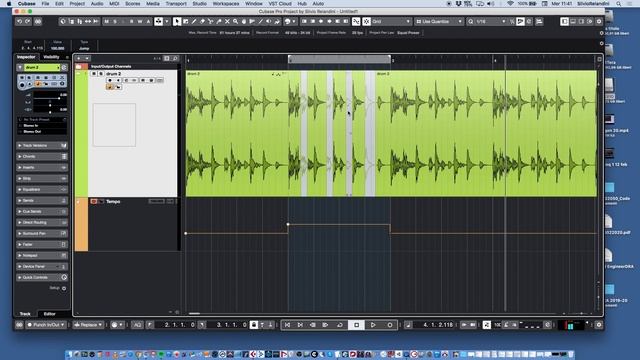The width and height of the screenshot is (640, 360).
Task: Switch to the bottom Editor tab
Action: (x=49, y=314)
